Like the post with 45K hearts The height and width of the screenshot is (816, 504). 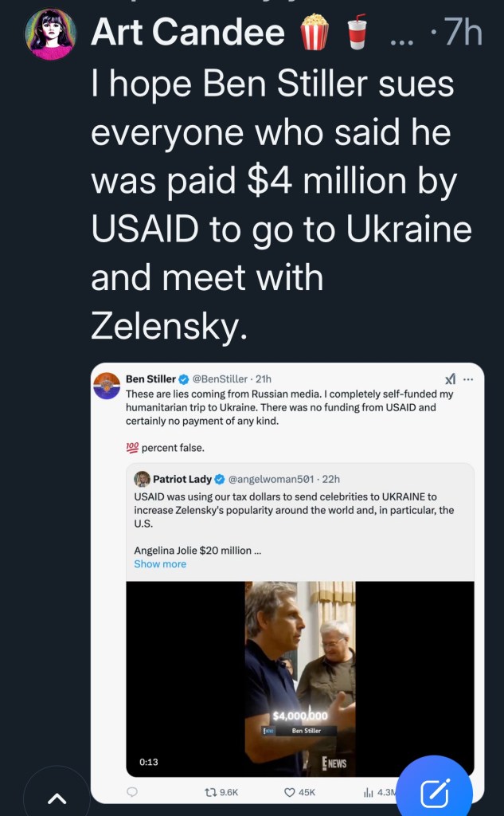tap(290, 792)
